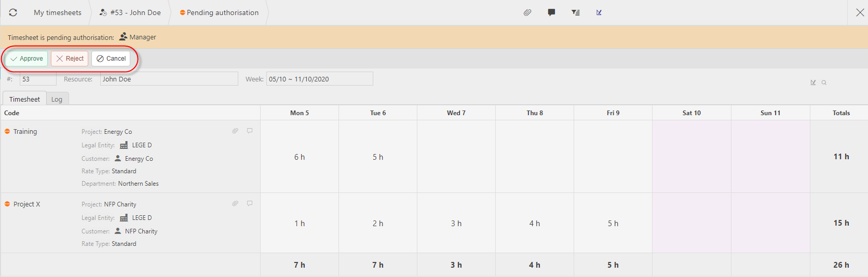This screenshot has width=868, height=277.
Task: Switch to the Log tab
Action: point(57,99)
